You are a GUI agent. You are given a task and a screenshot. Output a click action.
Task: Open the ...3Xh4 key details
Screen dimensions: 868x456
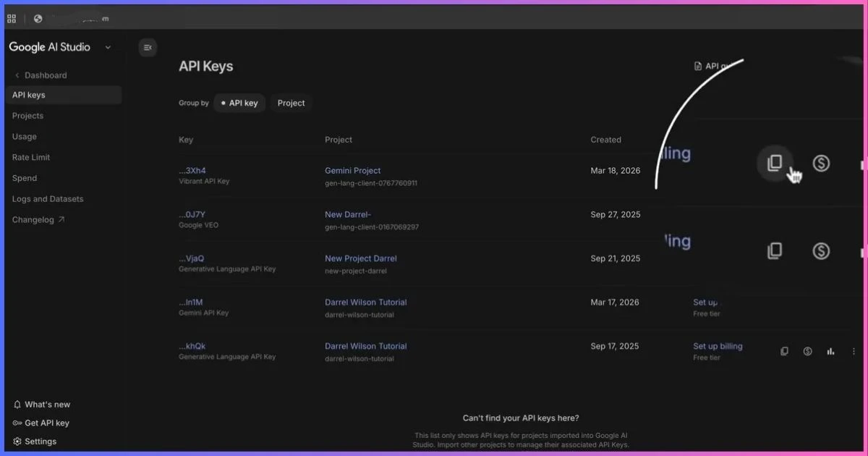(x=192, y=171)
